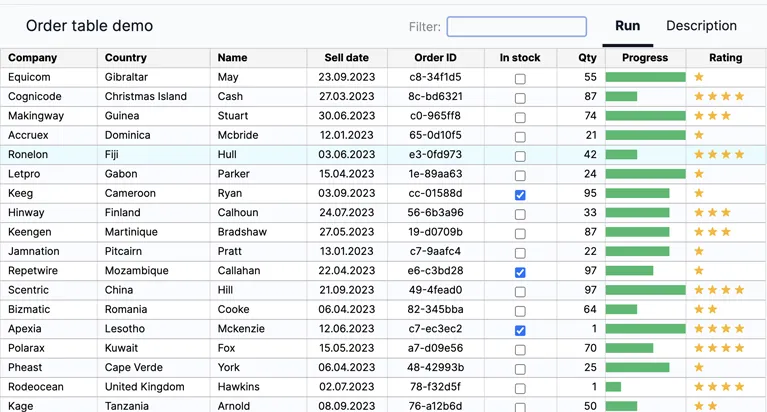This screenshot has width=767, height=412.
Task: Click the rating star in Accruex row
Action: 699,135
